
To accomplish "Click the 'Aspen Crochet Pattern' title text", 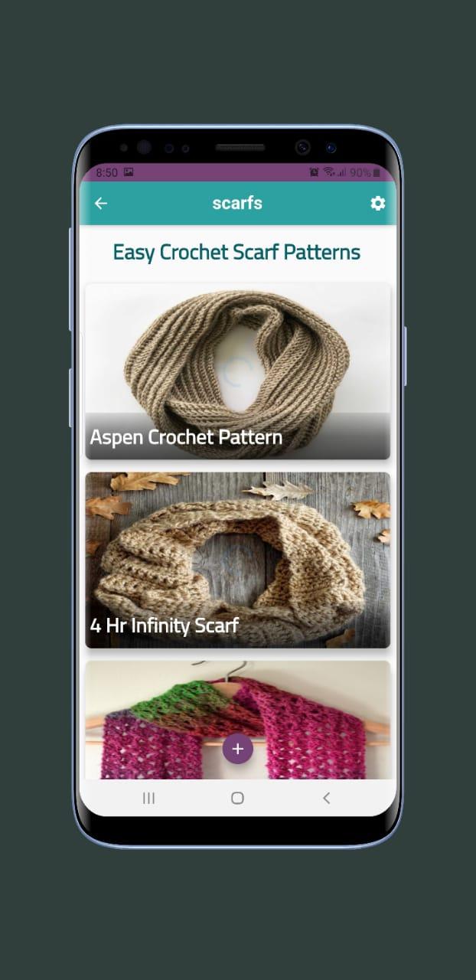I will 186,437.
